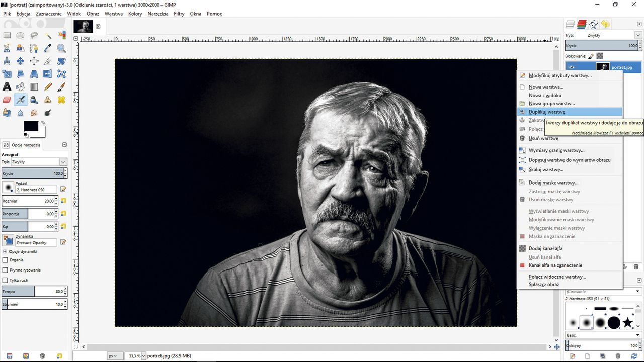Screen dimensions: 644x362
Task: Select the Paintbrush tool
Action: tap(61, 87)
